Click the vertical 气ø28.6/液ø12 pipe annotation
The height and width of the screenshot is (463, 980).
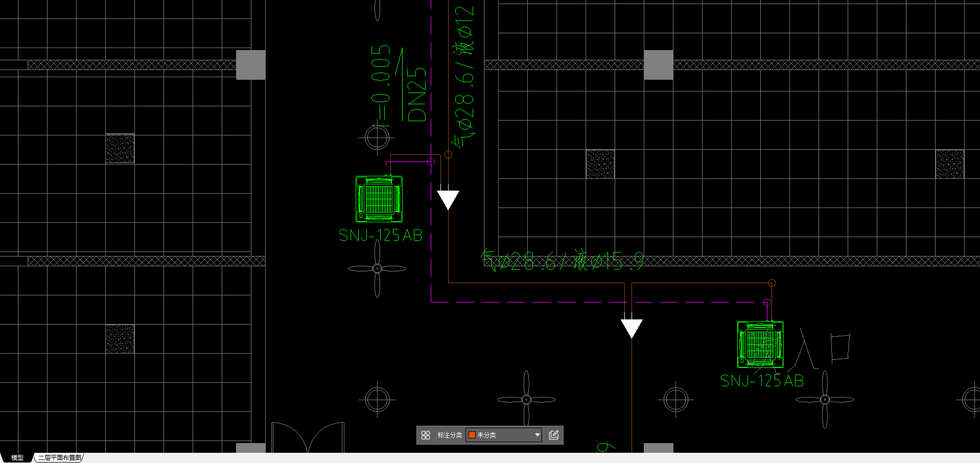tap(463, 77)
